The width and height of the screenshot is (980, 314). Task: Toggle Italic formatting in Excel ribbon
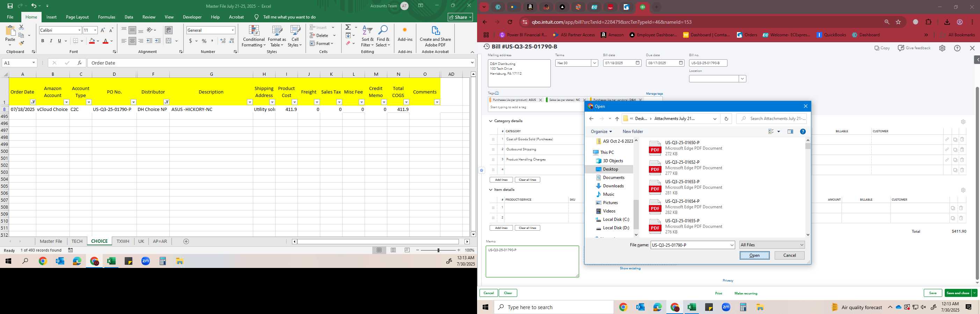point(51,41)
